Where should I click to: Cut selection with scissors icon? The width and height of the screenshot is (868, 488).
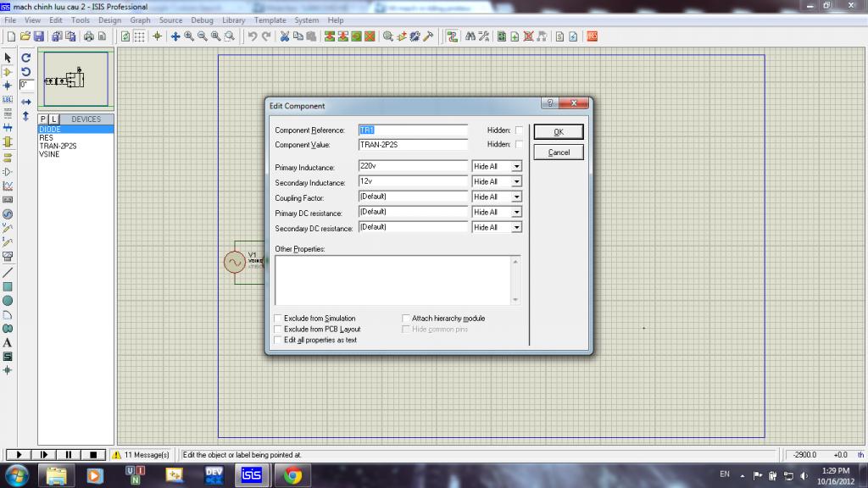click(285, 36)
